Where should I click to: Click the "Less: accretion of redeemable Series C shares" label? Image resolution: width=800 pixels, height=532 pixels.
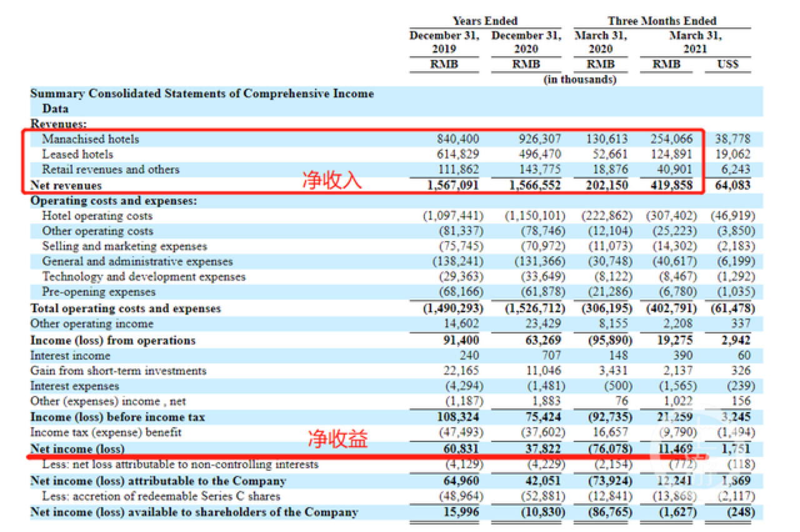161,496
